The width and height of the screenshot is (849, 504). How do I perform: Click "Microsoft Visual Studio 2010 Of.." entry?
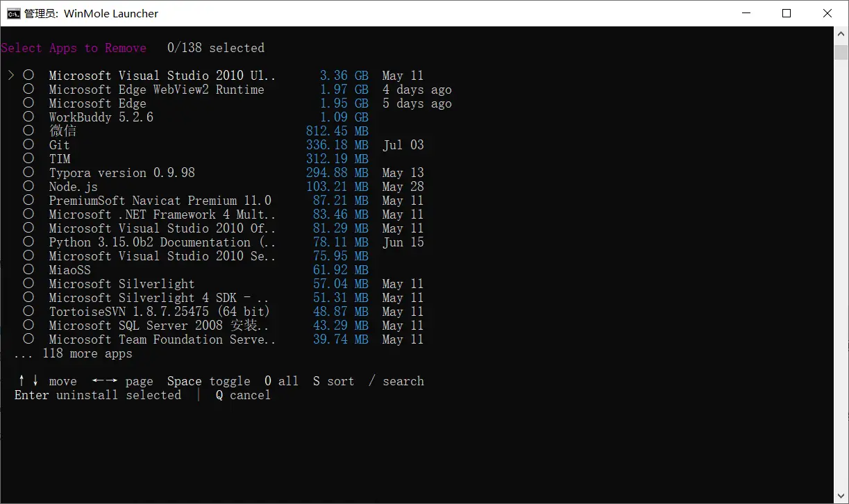[x=162, y=228]
